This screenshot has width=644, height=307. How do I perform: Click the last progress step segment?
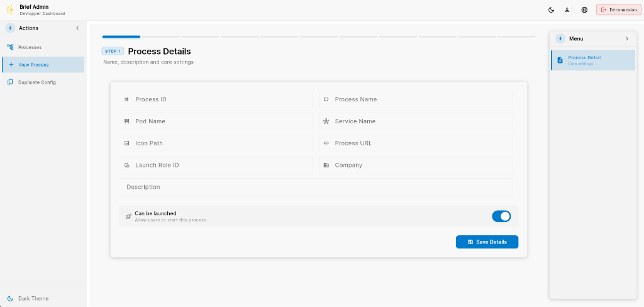tap(516, 36)
